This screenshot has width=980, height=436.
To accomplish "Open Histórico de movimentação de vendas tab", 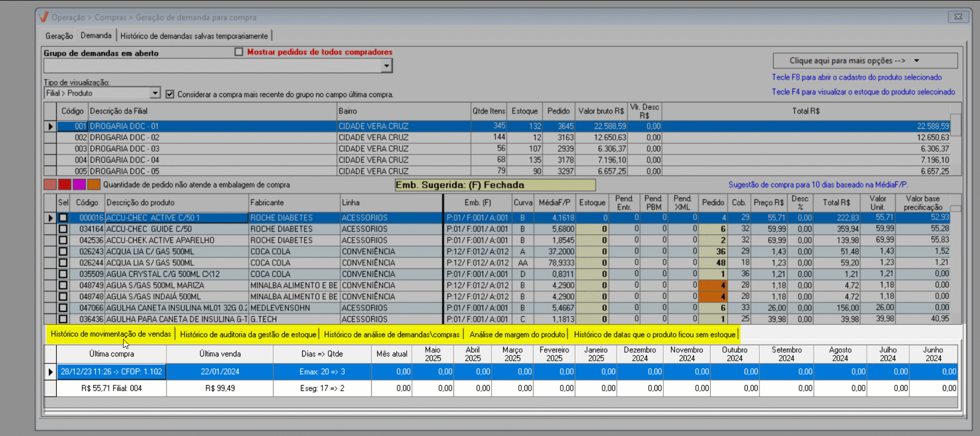I will pos(111,334).
